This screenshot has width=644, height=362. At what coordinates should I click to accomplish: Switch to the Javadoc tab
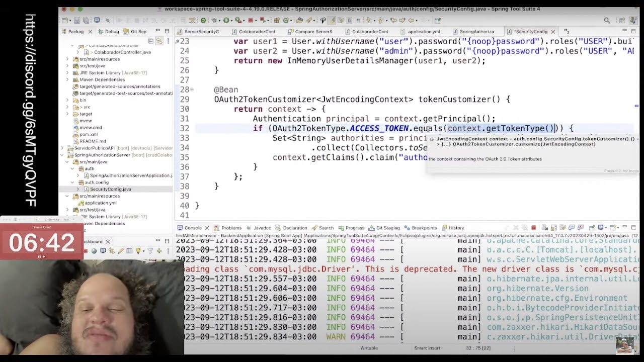click(x=258, y=228)
